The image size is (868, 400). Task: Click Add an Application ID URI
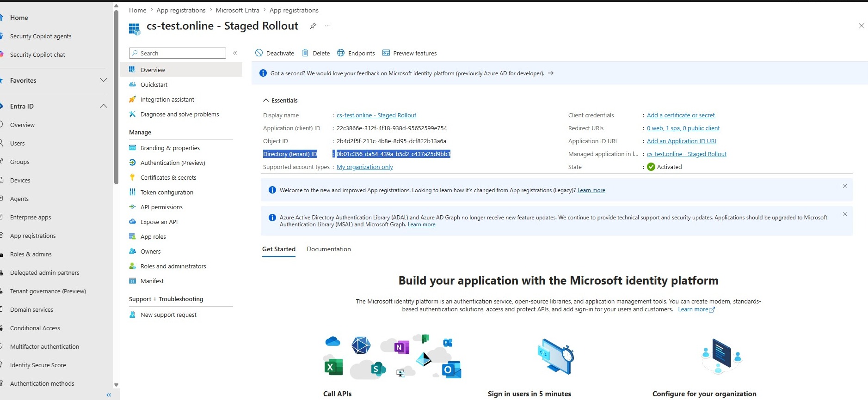tap(681, 141)
